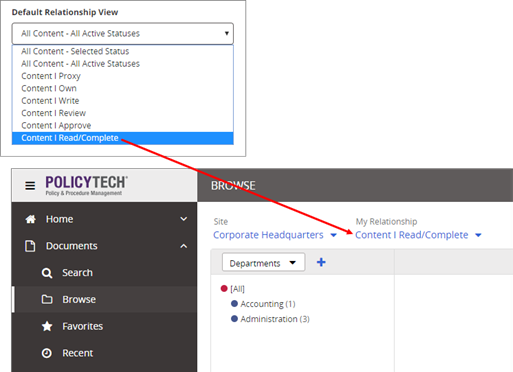
Task: Click the Default Relationship View dropdown arrow
Action: tap(227, 33)
